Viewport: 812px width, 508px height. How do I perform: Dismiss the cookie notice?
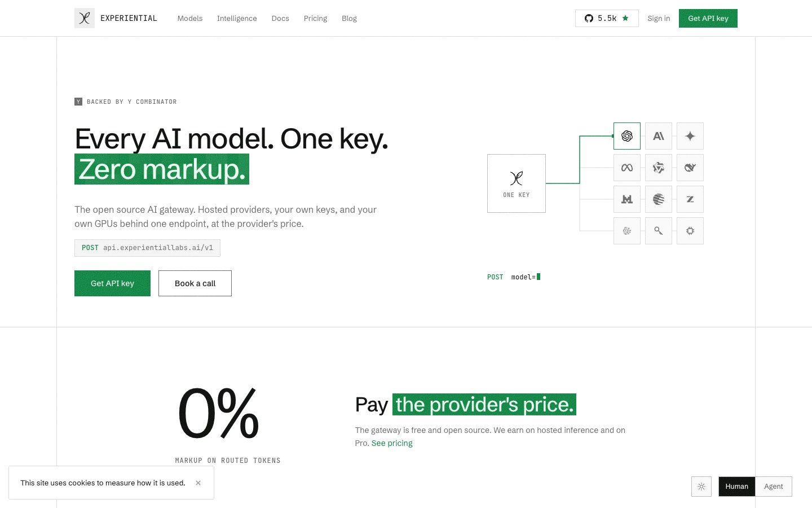click(198, 483)
